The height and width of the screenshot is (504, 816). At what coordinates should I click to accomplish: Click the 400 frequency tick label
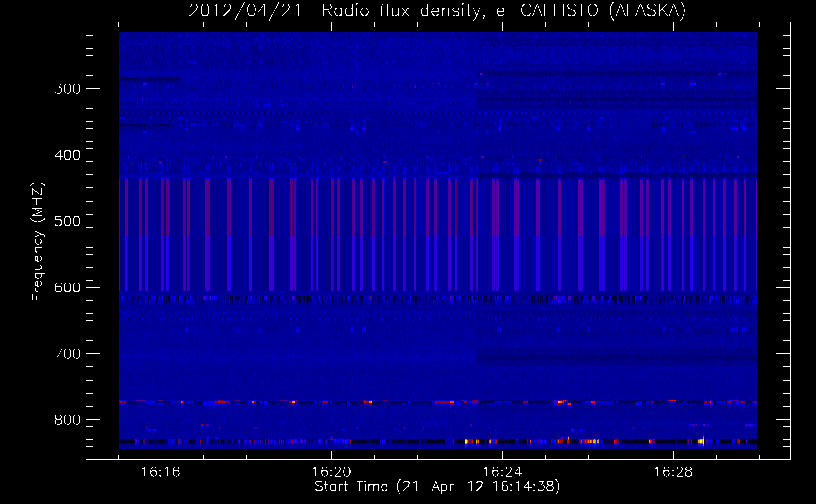[68, 155]
